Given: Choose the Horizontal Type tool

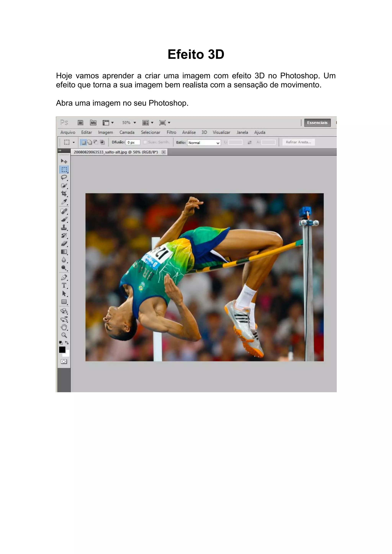Looking at the screenshot, I should (64, 285).
